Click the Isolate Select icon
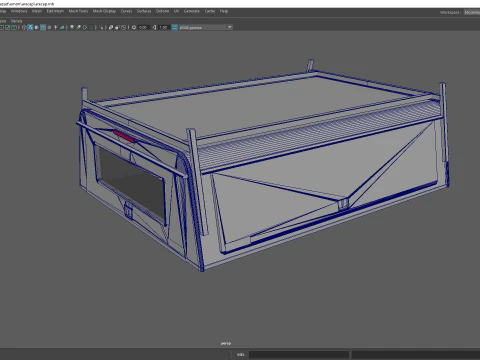Viewport: 480px width, 360px height. 101,27
